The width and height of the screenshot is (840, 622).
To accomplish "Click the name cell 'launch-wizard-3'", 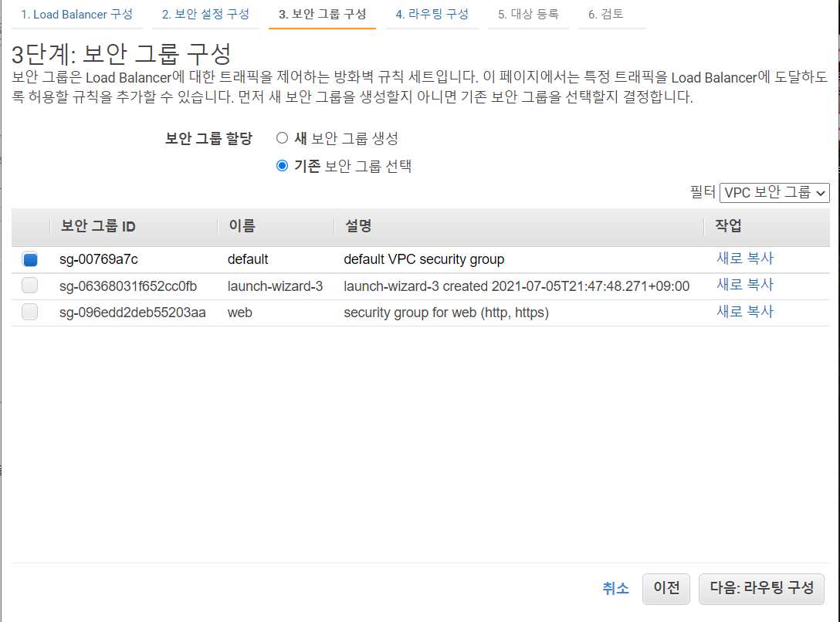I will [276, 286].
